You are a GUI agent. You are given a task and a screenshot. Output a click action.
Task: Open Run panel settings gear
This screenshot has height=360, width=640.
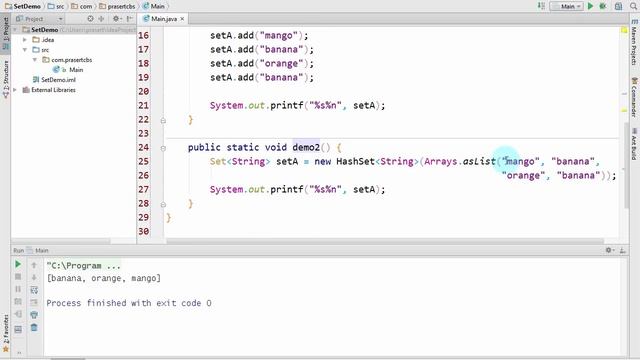[609, 250]
